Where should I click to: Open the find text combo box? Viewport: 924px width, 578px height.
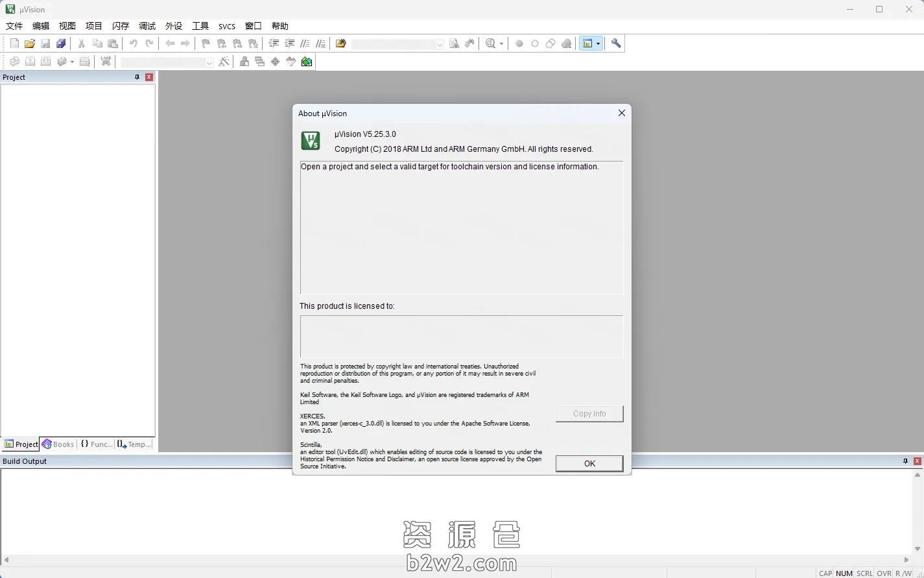[397, 43]
